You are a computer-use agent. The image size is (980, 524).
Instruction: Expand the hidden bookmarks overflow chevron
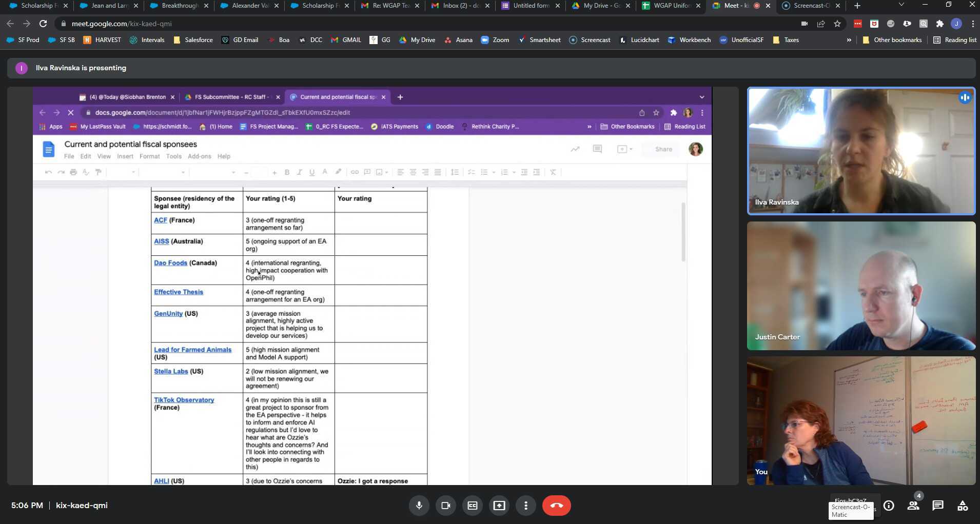849,40
